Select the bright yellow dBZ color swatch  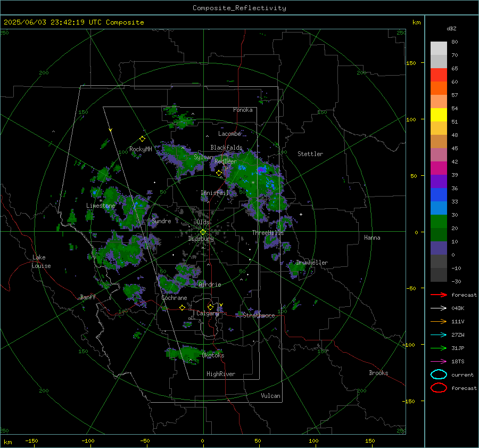coord(439,115)
